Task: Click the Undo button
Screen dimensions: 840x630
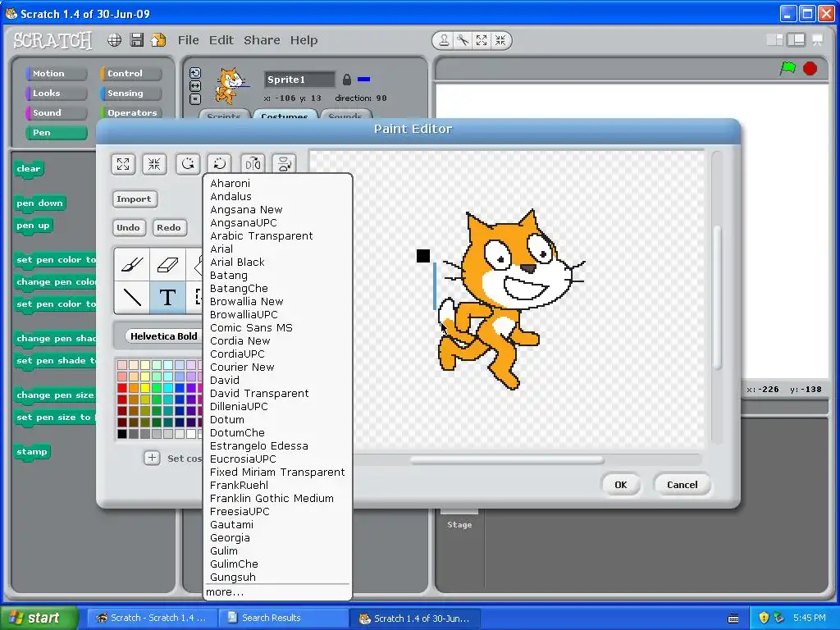Action: point(129,227)
